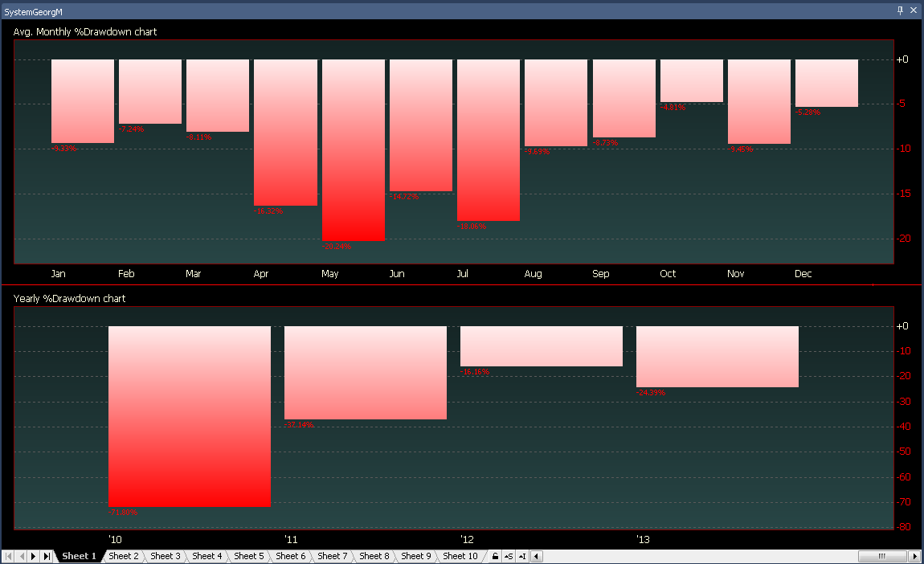Click the '12 year axis label

click(x=467, y=539)
